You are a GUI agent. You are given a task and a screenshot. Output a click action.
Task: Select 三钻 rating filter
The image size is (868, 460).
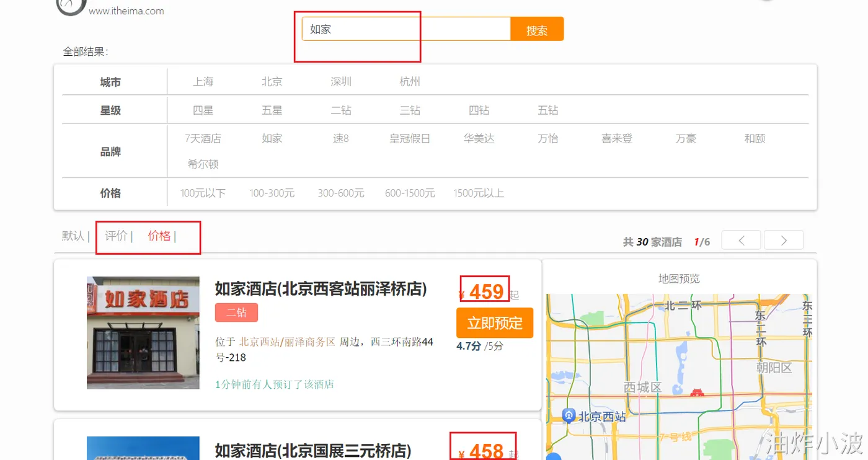tap(410, 110)
